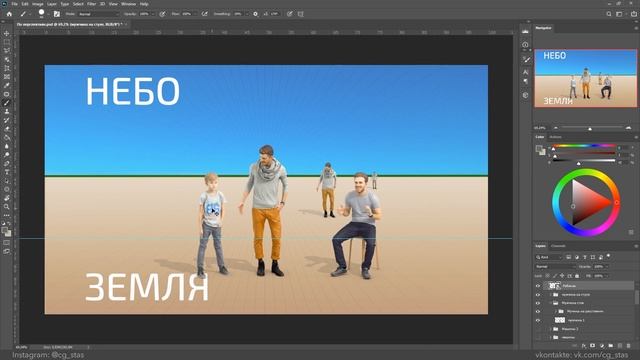This screenshot has width=640, height=360.
Task: Open the brush preset picker dropdown
Action: pyautogui.click(x=48, y=14)
